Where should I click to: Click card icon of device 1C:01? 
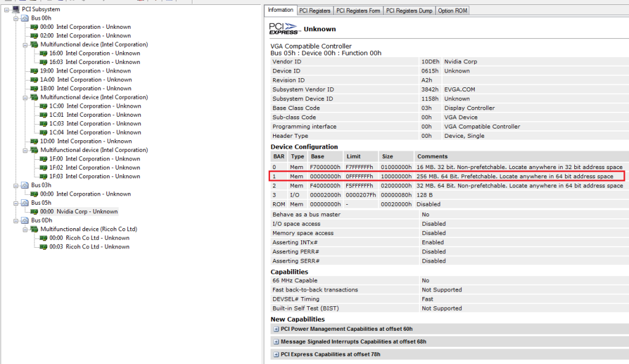[43, 115]
